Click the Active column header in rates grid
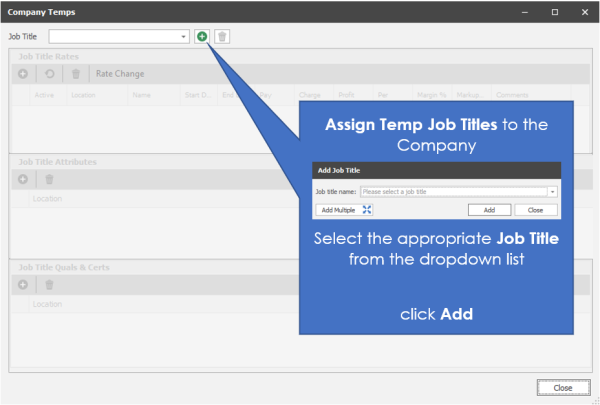 [44, 95]
